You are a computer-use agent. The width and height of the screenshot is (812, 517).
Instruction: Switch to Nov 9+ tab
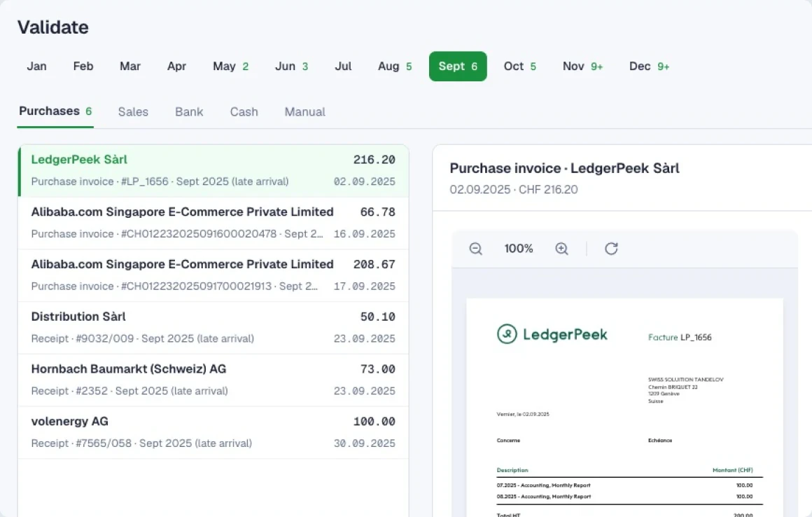(x=583, y=67)
